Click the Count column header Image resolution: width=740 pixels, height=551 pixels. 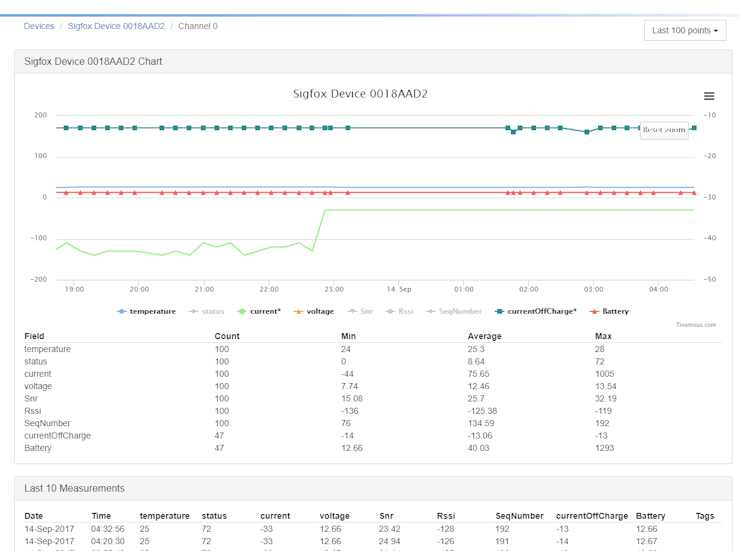tap(227, 336)
